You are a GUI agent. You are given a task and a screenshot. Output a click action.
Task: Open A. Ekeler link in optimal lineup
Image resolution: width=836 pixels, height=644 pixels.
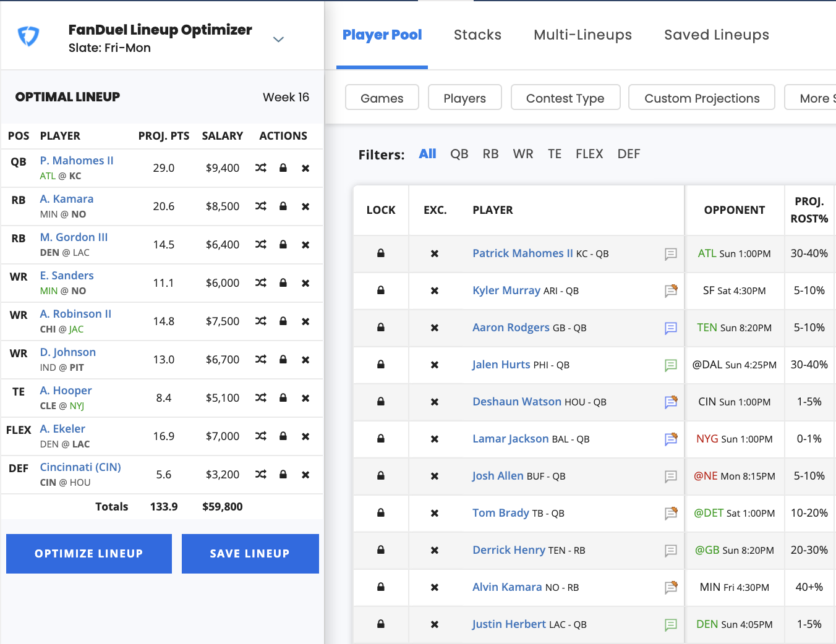[x=62, y=429]
